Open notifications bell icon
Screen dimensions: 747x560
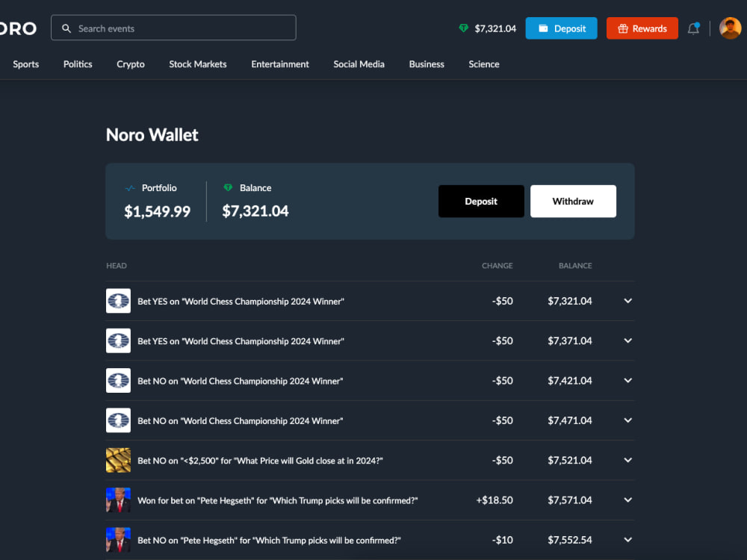(x=694, y=28)
